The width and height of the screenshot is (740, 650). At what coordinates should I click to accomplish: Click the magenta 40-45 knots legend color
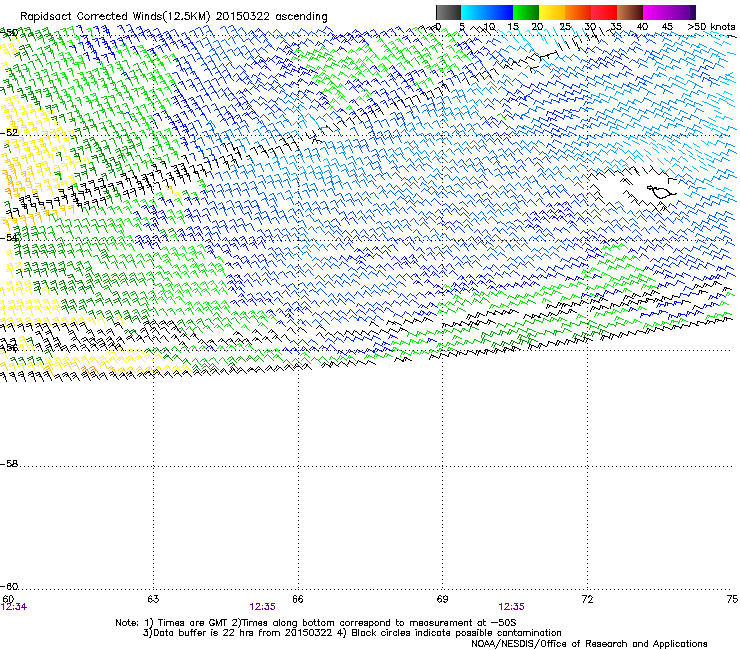click(656, 12)
